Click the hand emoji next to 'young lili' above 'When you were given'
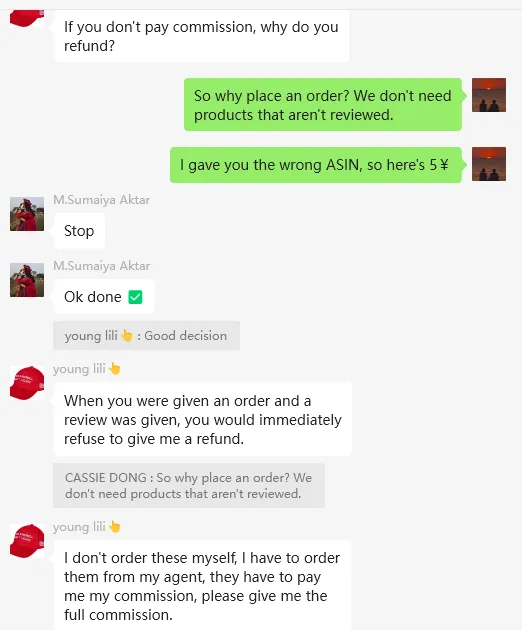The height and width of the screenshot is (630, 522). 115,368
